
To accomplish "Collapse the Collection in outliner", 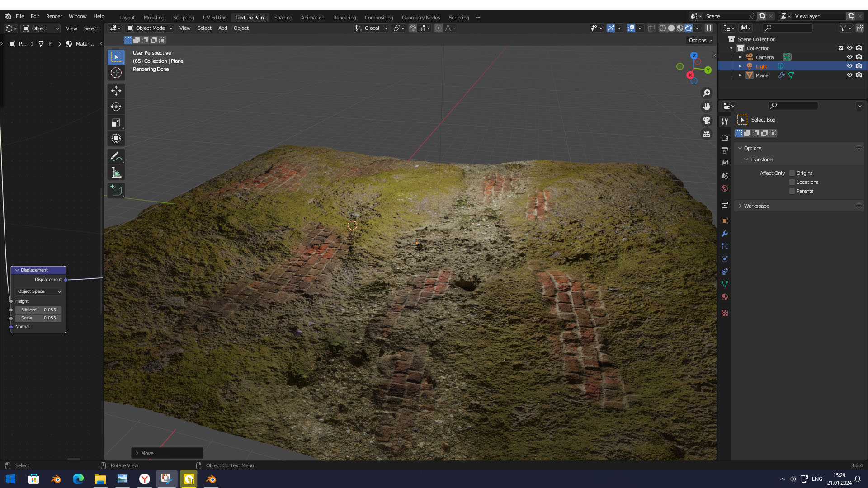I will [731, 48].
